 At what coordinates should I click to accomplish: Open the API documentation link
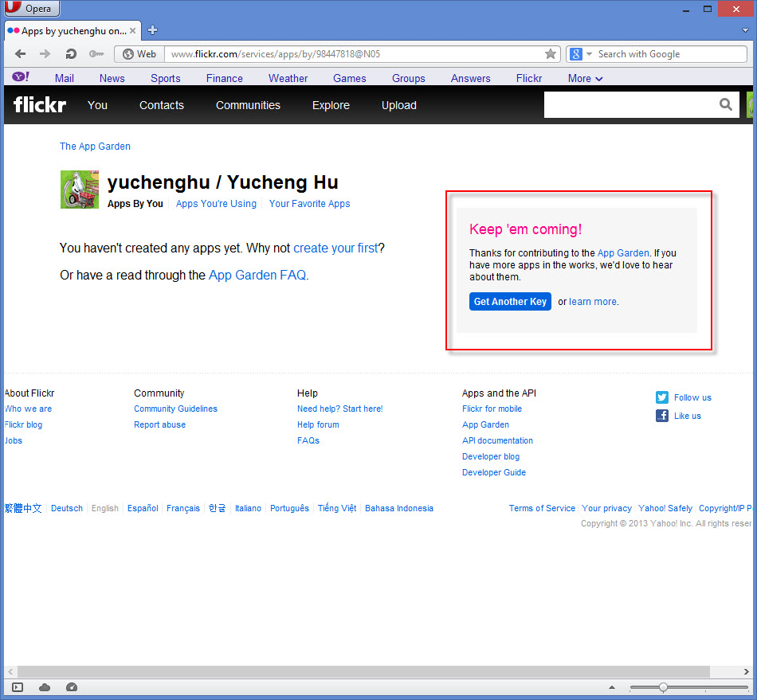tap(497, 440)
